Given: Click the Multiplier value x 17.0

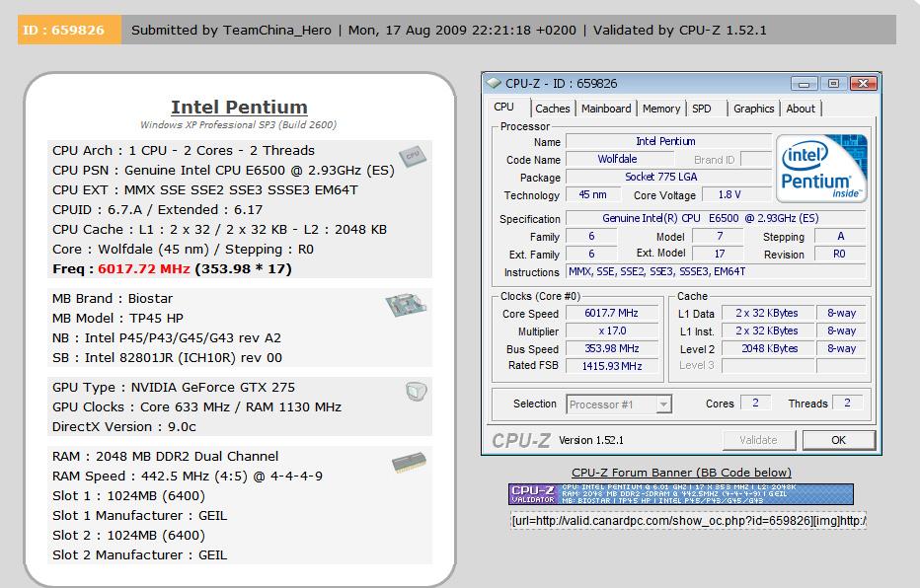Looking at the screenshot, I should [611, 331].
